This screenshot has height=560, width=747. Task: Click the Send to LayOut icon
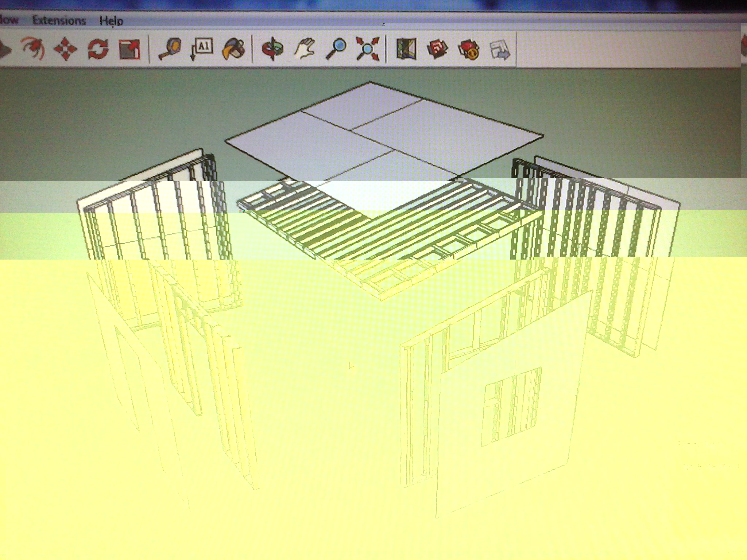[500, 49]
